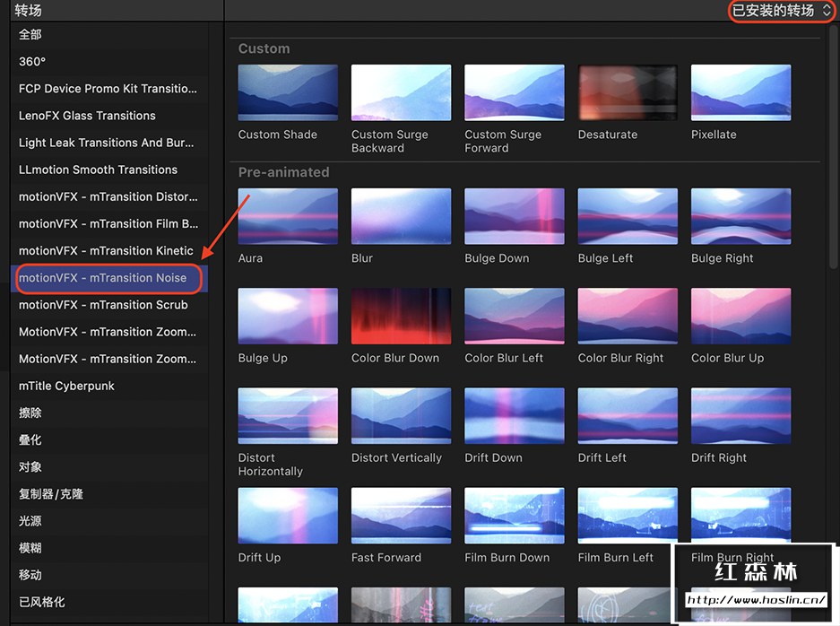Pick the Film Burn Down transition
Viewport: 840px width, 626px height.
coord(515,515)
